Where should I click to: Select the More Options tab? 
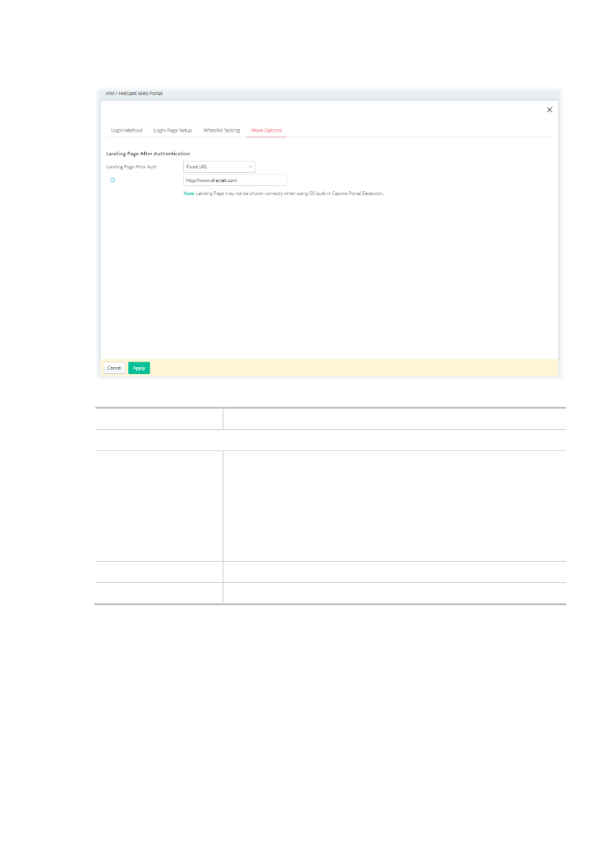coord(266,130)
